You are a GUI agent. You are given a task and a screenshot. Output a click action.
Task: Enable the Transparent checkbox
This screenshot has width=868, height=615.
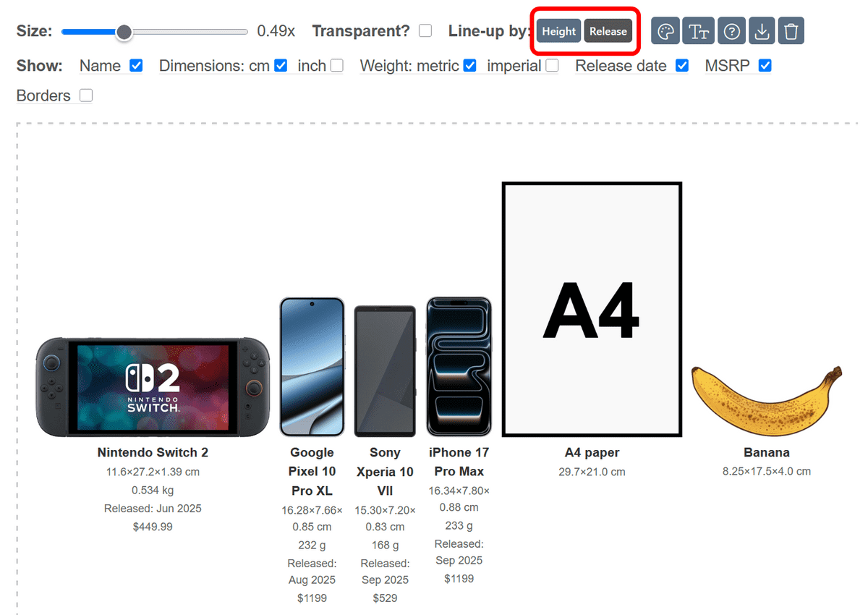425,30
